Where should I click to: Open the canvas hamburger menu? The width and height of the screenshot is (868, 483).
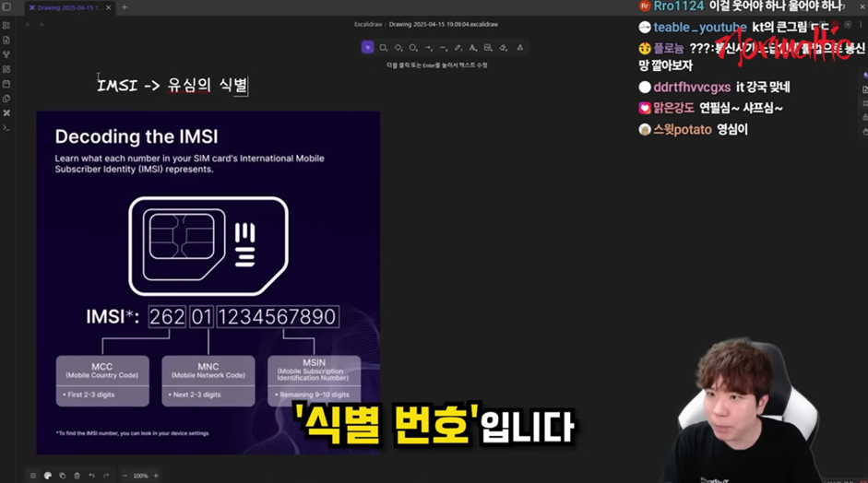pyautogui.click(x=33, y=476)
